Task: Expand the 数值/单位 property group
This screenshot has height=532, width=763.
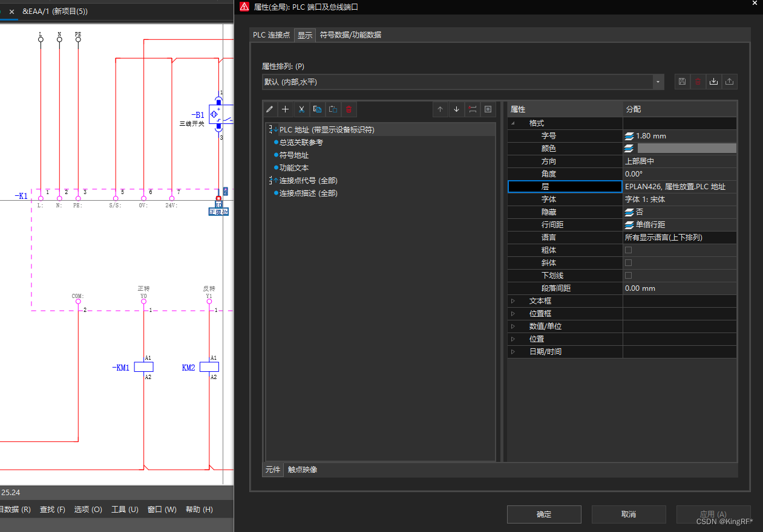Action: pyautogui.click(x=513, y=326)
